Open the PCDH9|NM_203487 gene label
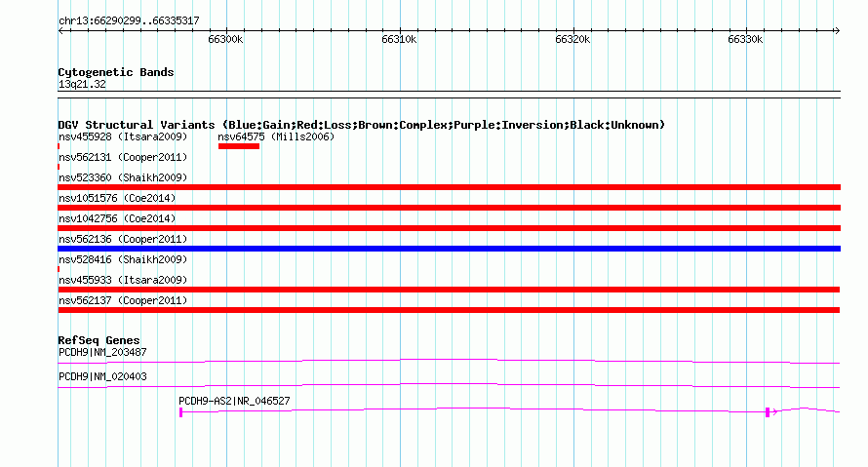 pos(102,353)
